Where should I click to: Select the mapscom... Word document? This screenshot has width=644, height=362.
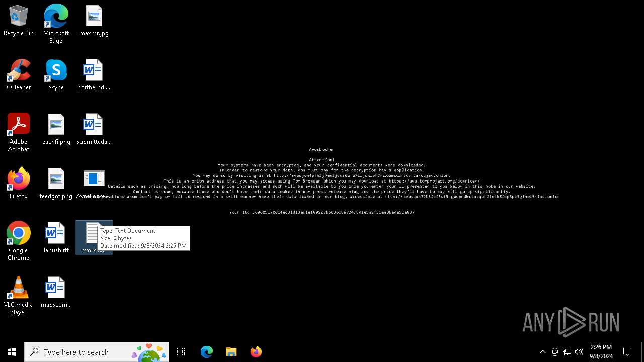coord(56,293)
